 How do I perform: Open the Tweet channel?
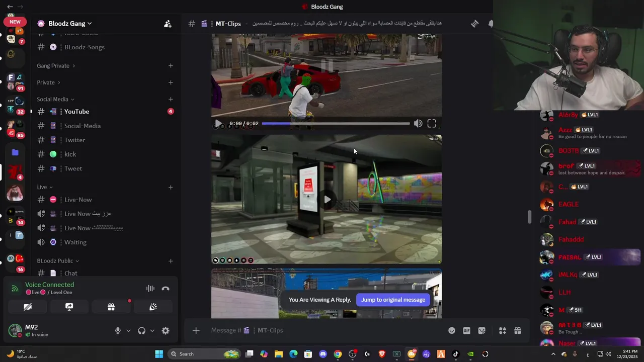coord(105,168)
